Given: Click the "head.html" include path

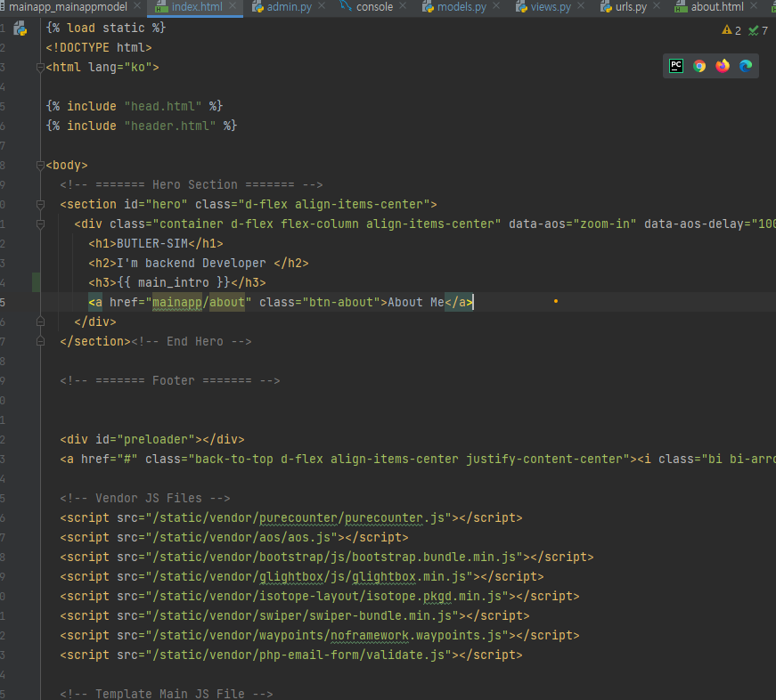Looking at the screenshot, I should pyautogui.click(x=163, y=106).
